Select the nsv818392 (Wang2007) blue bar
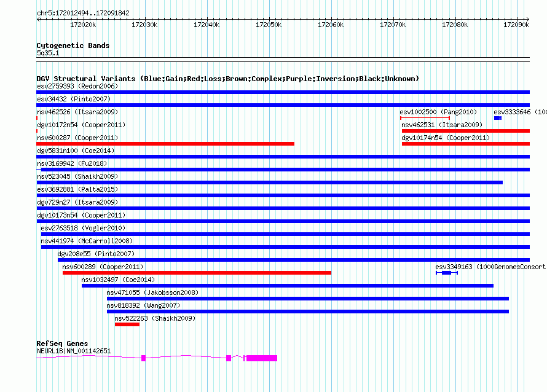 coord(308,312)
